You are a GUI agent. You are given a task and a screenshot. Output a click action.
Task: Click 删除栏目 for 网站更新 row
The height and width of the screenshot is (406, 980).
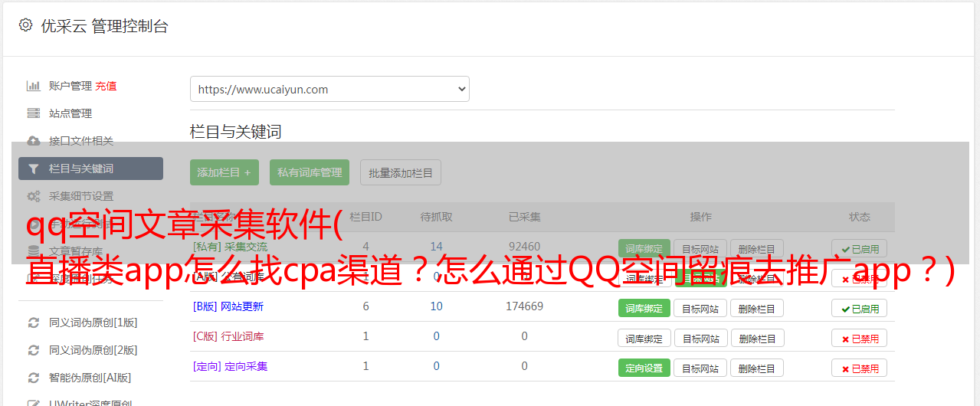(x=757, y=308)
